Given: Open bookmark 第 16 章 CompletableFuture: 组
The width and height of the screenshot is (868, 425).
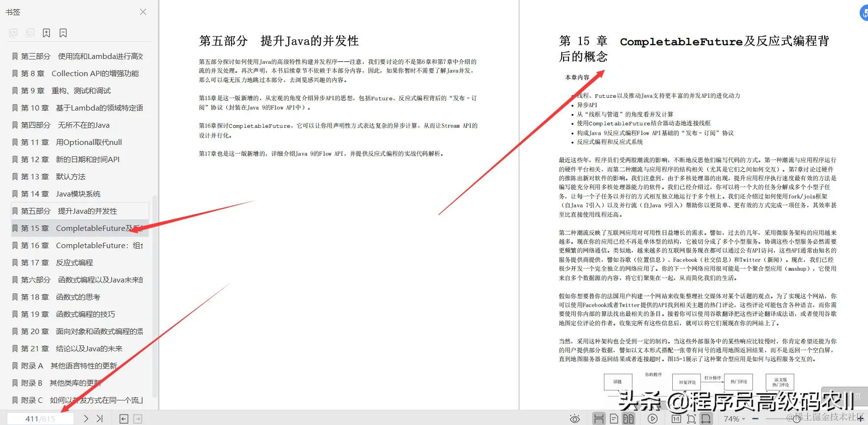Looking at the screenshot, I should (x=80, y=245).
